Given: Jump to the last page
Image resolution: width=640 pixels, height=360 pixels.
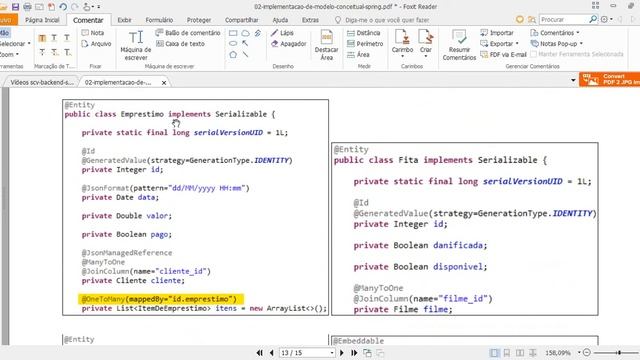Looking at the screenshot, I should (x=354, y=353).
